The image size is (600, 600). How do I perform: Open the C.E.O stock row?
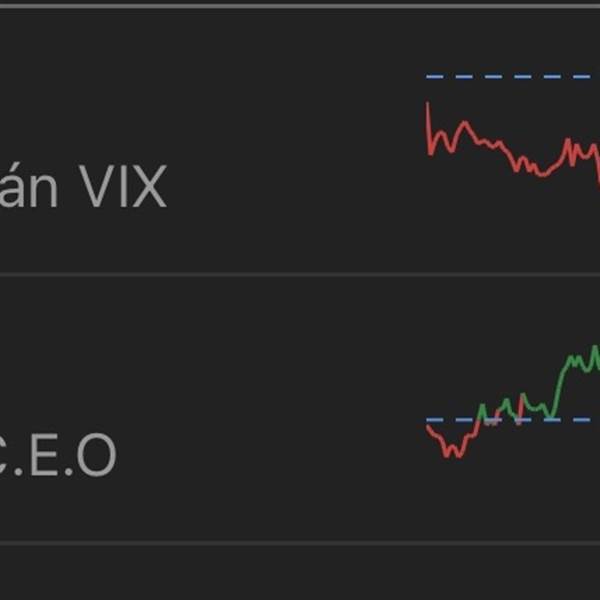300,409
